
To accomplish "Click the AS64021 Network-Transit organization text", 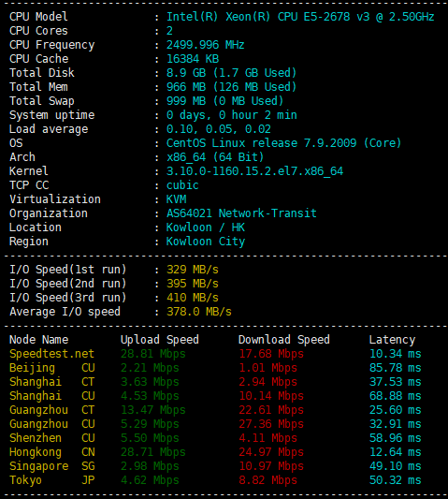I will pos(241,213).
